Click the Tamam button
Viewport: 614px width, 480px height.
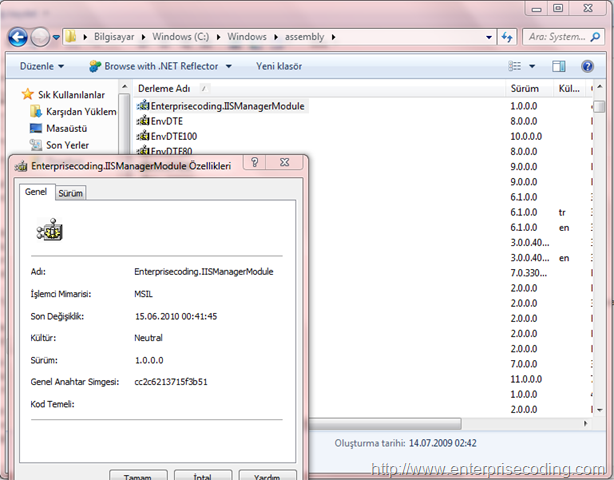click(x=138, y=475)
